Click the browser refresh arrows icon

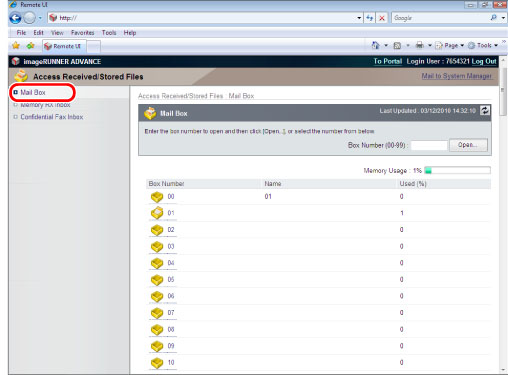370,18
